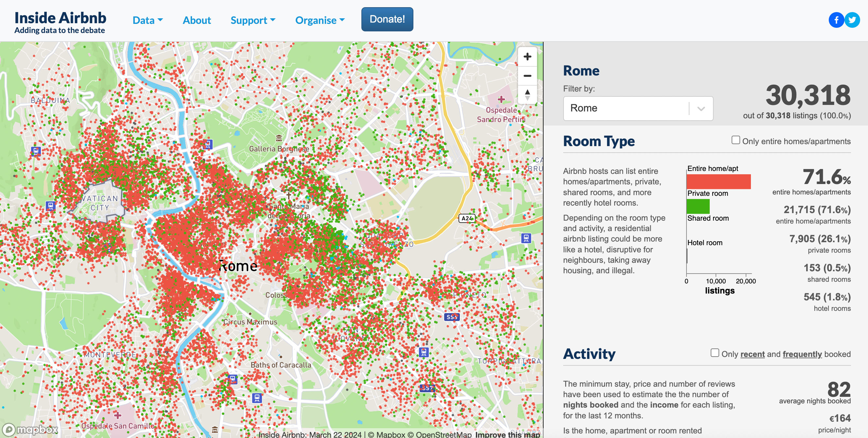Viewport: 868px width, 438px height.
Task: Zoom in on the map
Action: [527, 57]
